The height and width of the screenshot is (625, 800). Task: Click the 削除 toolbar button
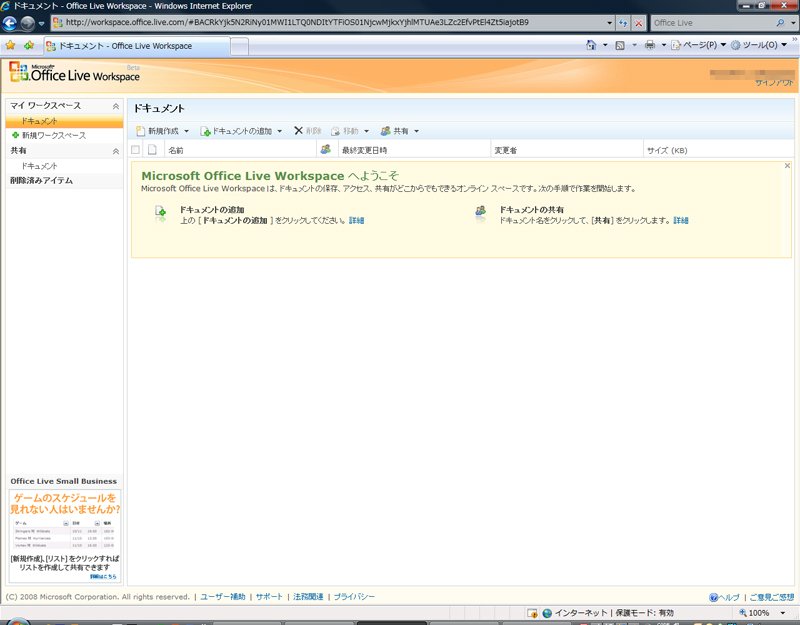click(307, 131)
